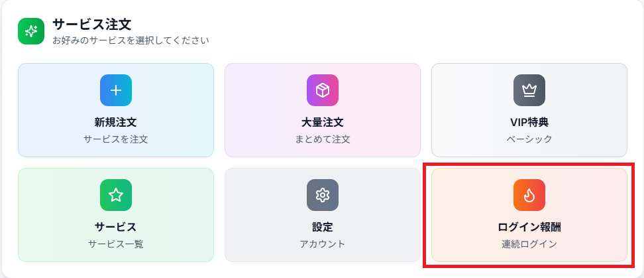Click the gear icon for 設定
The height and width of the screenshot is (278, 644).
(x=323, y=195)
